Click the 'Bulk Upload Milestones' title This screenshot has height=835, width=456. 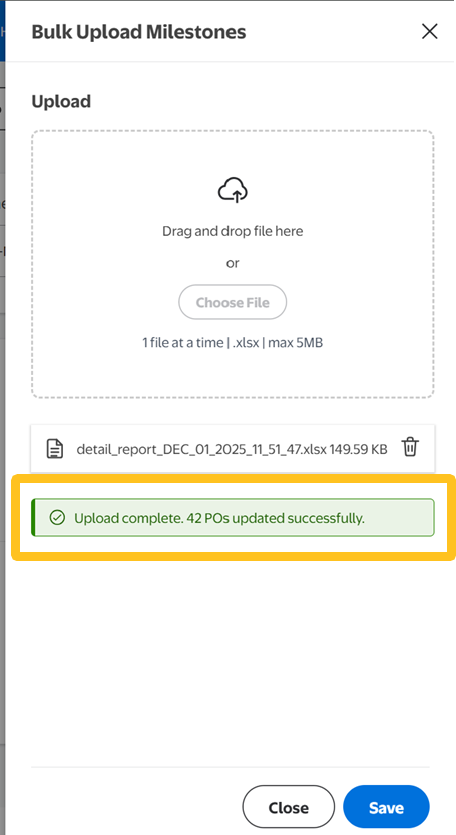139,32
